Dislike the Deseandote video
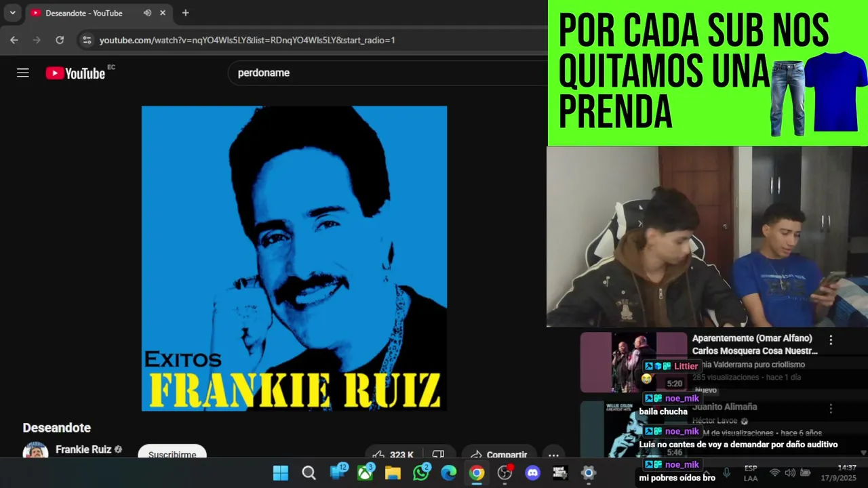868x488 pixels. 438,453
